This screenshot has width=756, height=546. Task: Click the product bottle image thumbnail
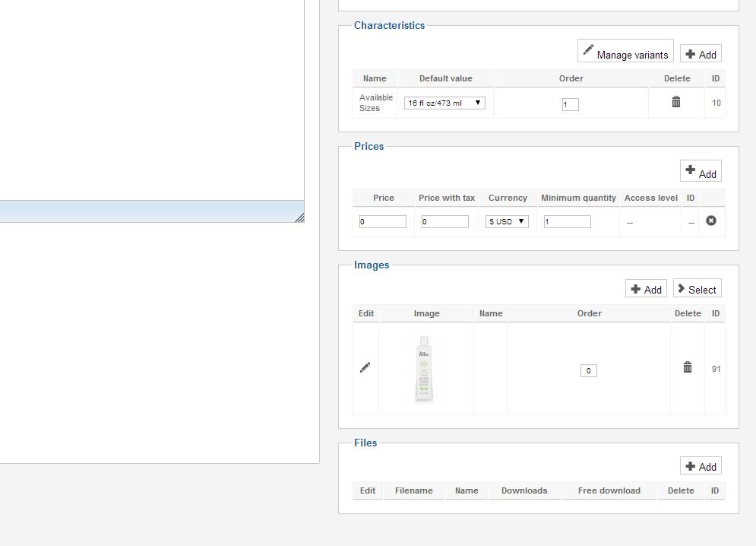click(425, 369)
